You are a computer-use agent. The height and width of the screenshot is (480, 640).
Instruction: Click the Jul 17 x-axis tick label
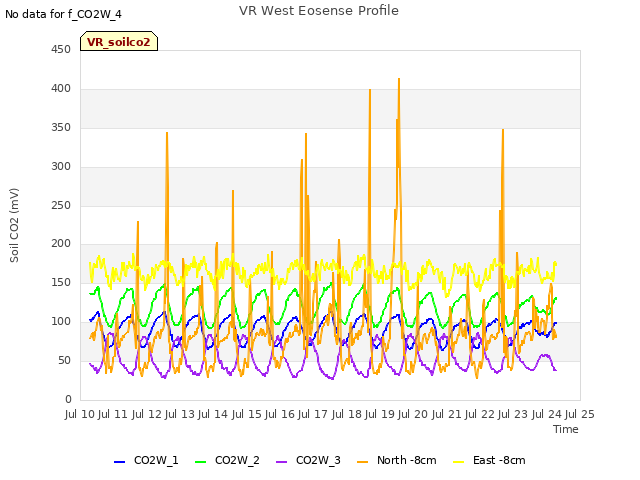313,415
